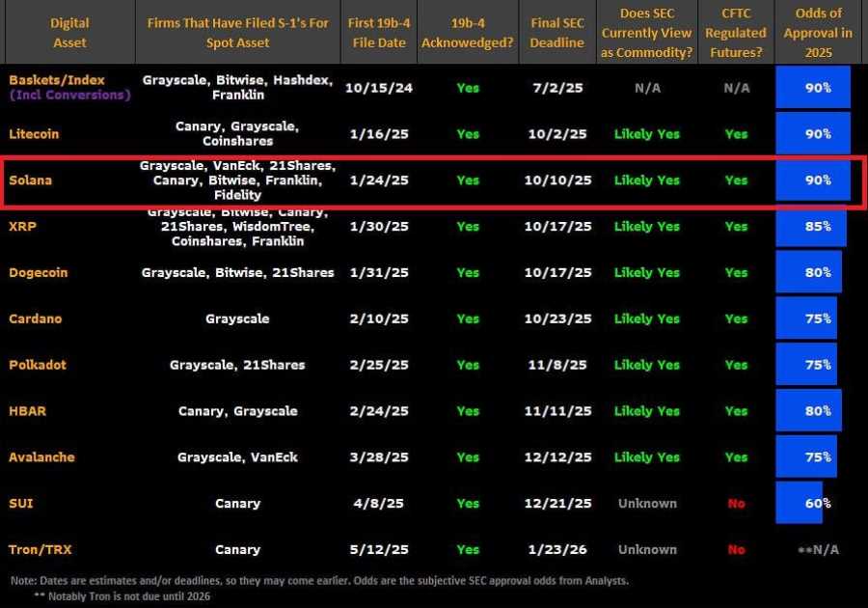The image size is (868, 608).
Task: Click the Final SEC Deadline column header
Action: [x=556, y=33]
